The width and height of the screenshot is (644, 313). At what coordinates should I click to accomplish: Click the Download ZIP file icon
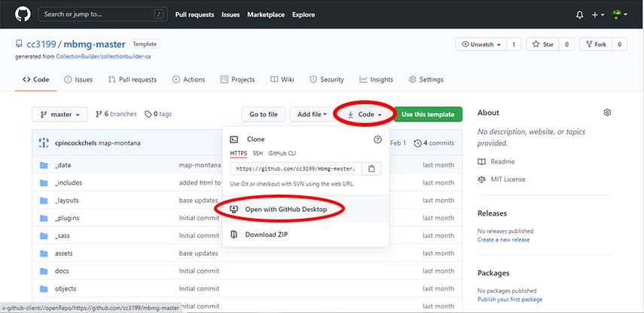(234, 235)
